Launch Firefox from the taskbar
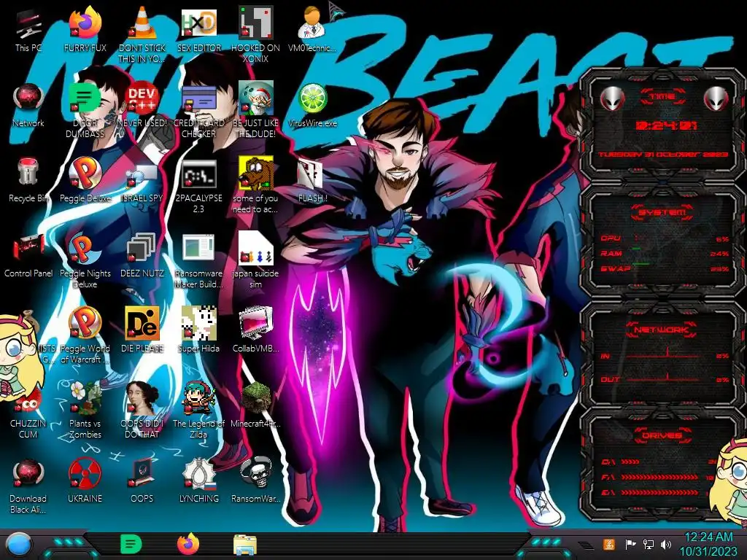Image resolution: width=747 pixels, height=560 pixels. tap(188, 544)
